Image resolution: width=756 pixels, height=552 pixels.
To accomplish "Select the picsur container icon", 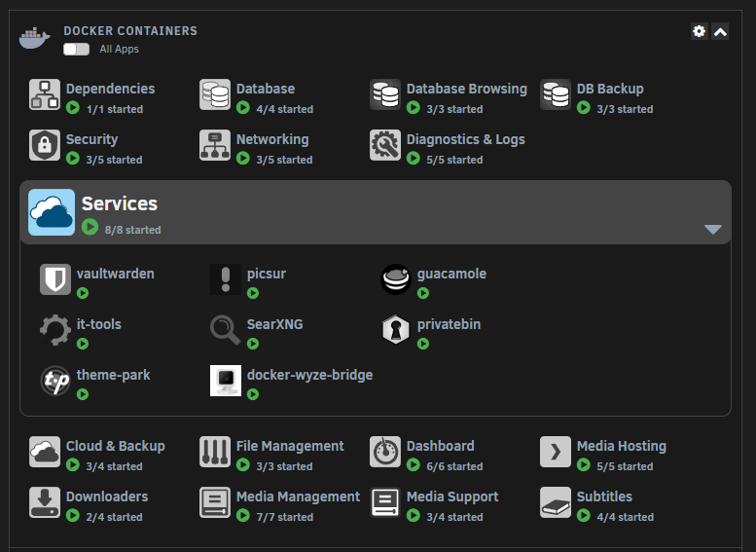I will (x=226, y=279).
